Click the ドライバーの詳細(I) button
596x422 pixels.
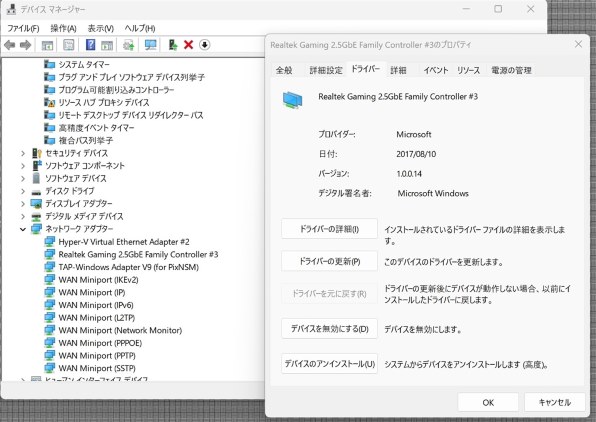[329, 229]
